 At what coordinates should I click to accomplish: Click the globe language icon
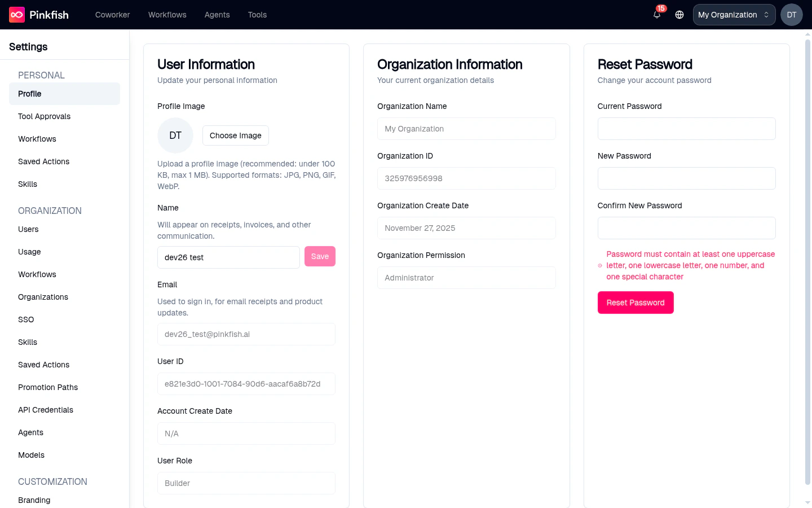(679, 15)
